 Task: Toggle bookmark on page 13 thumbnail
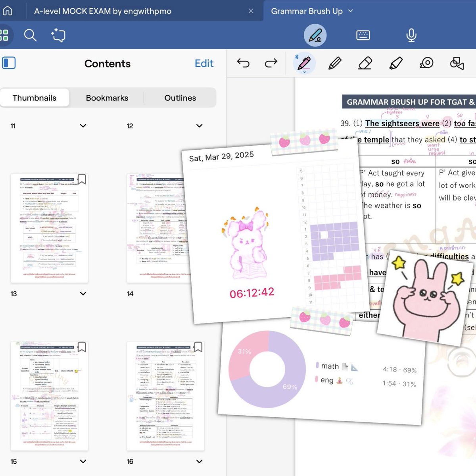(82, 179)
